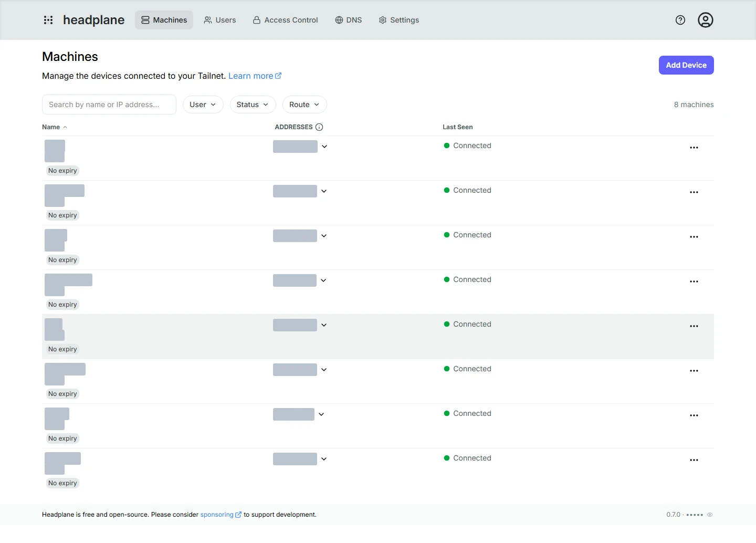756x543 pixels.
Task: Open the three-dot menu for the last machine
Action: pyautogui.click(x=694, y=460)
